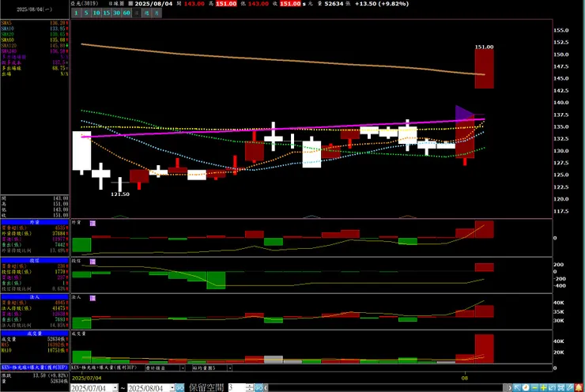Select the 15-minute timeframe button
Image resolution: width=585 pixels, height=392 pixels.
pyautogui.click(x=107, y=13)
